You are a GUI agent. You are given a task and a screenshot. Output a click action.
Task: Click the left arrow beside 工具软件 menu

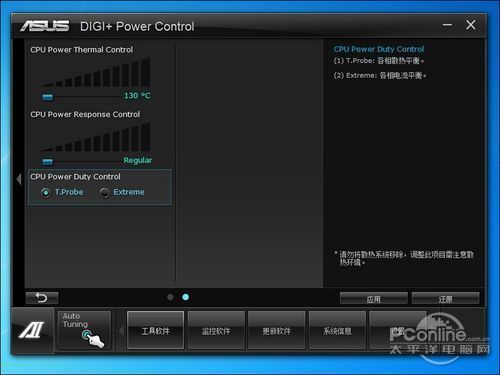click(x=121, y=331)
